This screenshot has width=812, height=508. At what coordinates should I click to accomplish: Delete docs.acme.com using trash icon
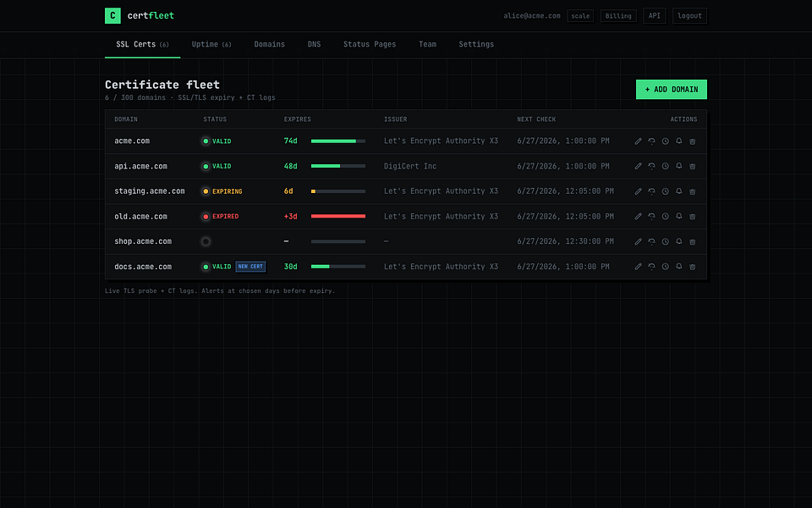(693, 267)
